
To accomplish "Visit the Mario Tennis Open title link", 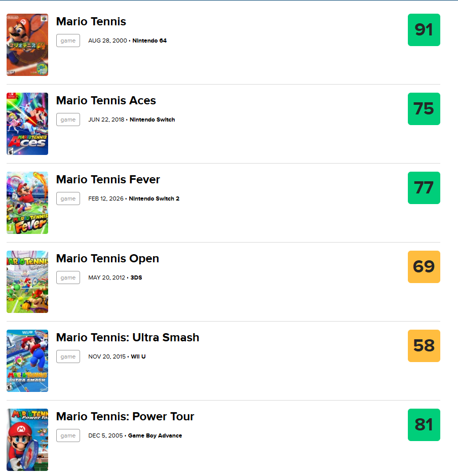I will (x=107, y=258).
